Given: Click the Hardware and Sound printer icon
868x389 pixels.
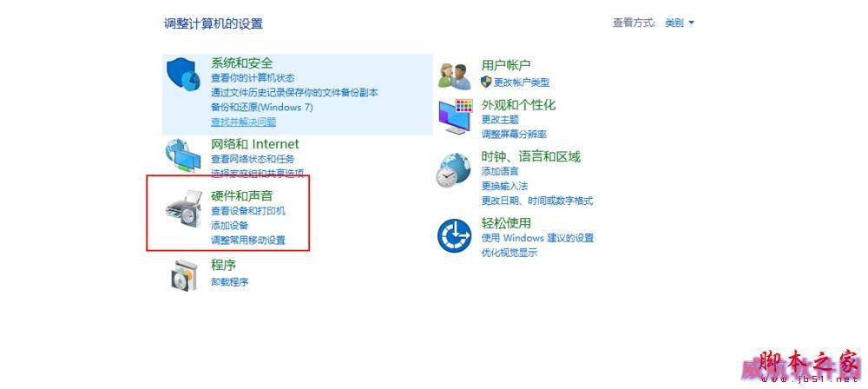Looking at the screenshot, I should coord(184,208).
